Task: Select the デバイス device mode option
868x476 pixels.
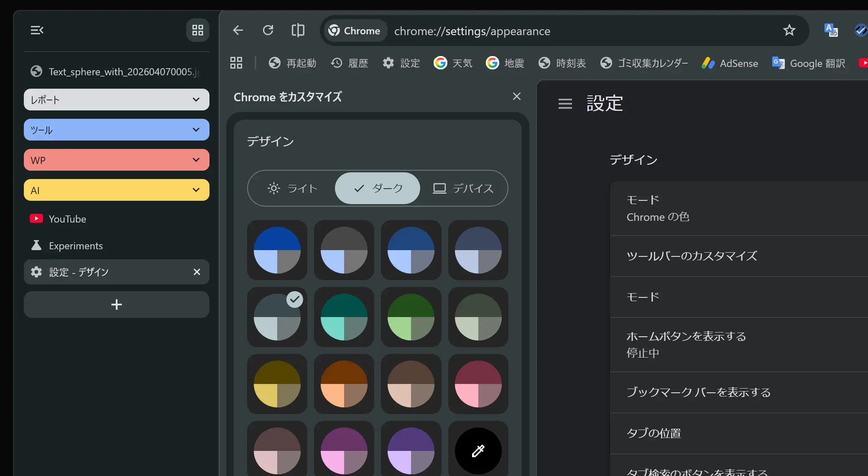Action: point(463,188)
